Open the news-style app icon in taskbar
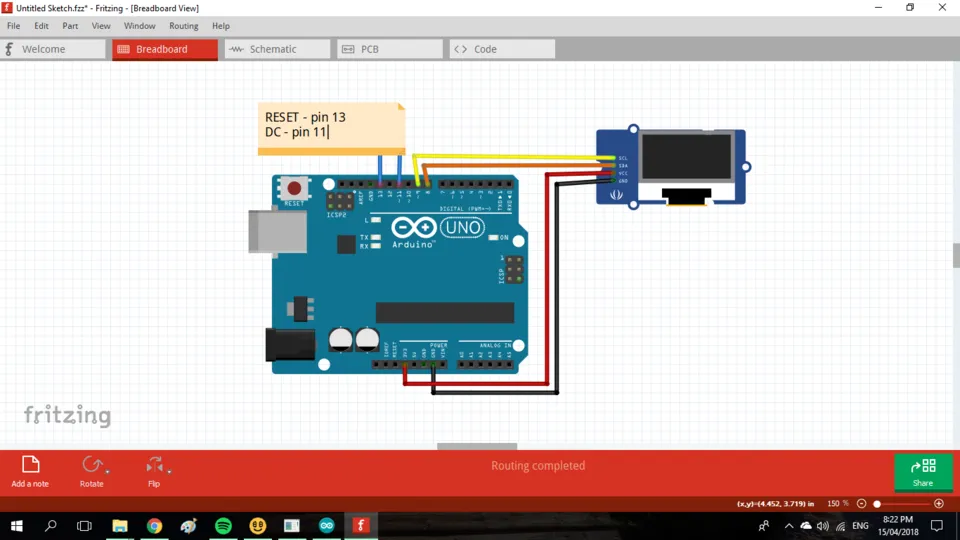Image resolution: width=960 pixels, height=540 pixels. [x=292, y=526]
